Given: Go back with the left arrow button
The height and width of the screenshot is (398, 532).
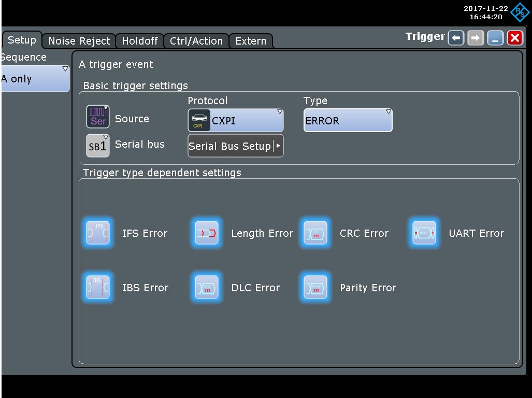Looking at the screenshot, I should click(456, 38).
